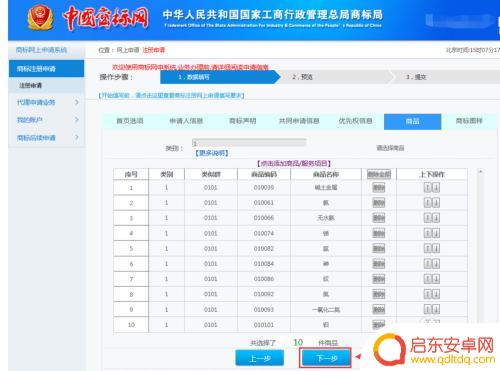Expand 代理申请业务 sidebar chevron

(x=77, y=102)
